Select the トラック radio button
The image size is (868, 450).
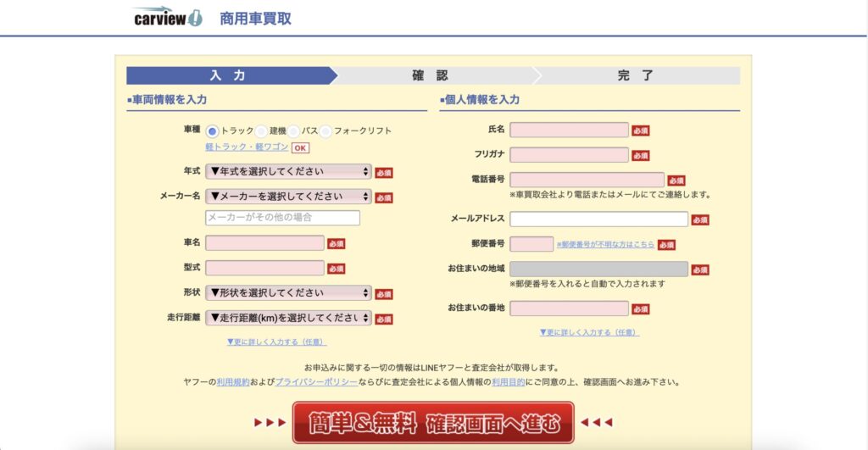(x=212, y=131)
